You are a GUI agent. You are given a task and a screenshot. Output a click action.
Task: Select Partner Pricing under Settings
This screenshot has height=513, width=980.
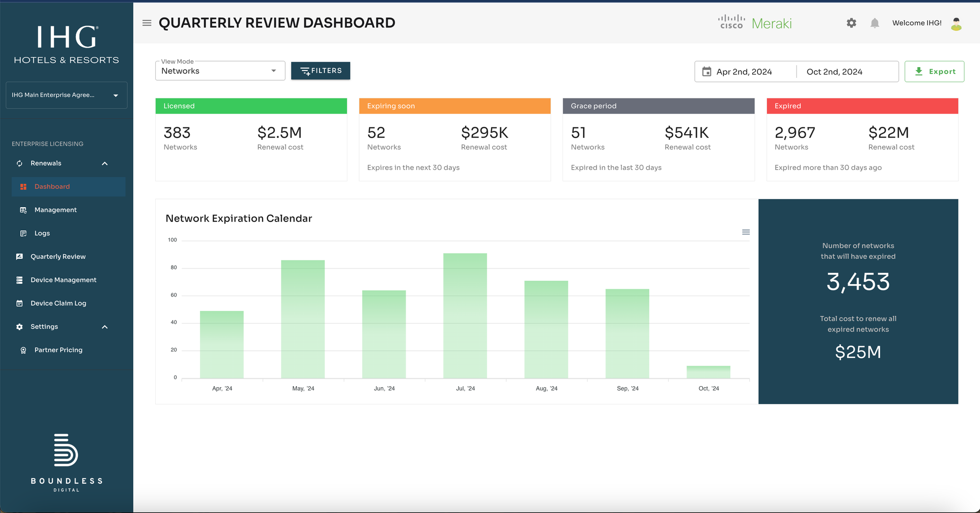pyautogui.click(x=58, y=350)
